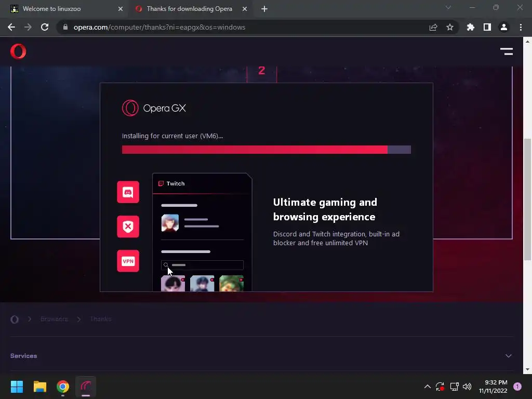Viewport: 532px width, 399px height.
Task: Toggle Chrome side panel icon
Action: [487, 27]
